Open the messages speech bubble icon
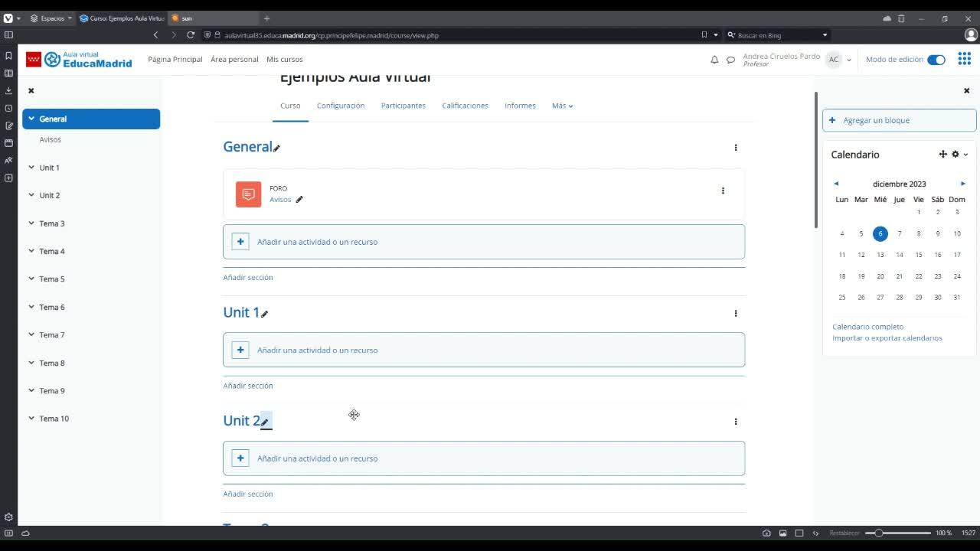Image resolution: width=980 pixels, height=551 pixels. (x=730, y=60)
